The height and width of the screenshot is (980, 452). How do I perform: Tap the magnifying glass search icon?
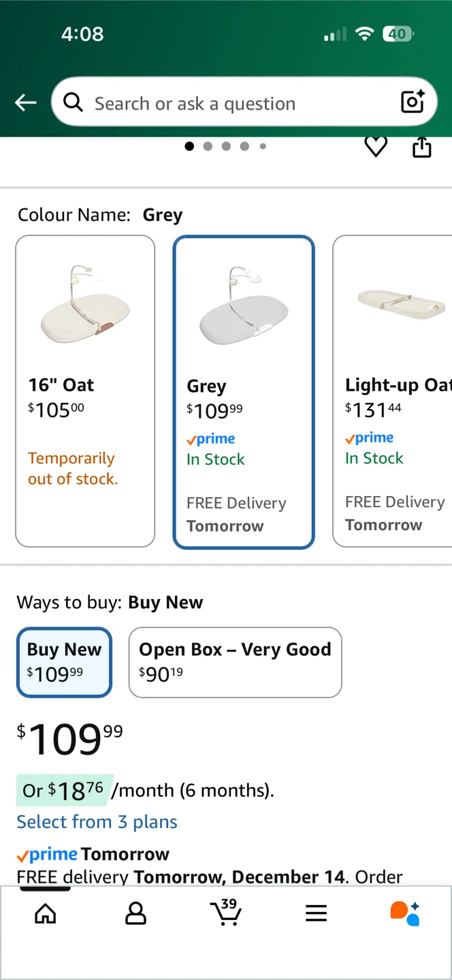(x=73, y=102)
